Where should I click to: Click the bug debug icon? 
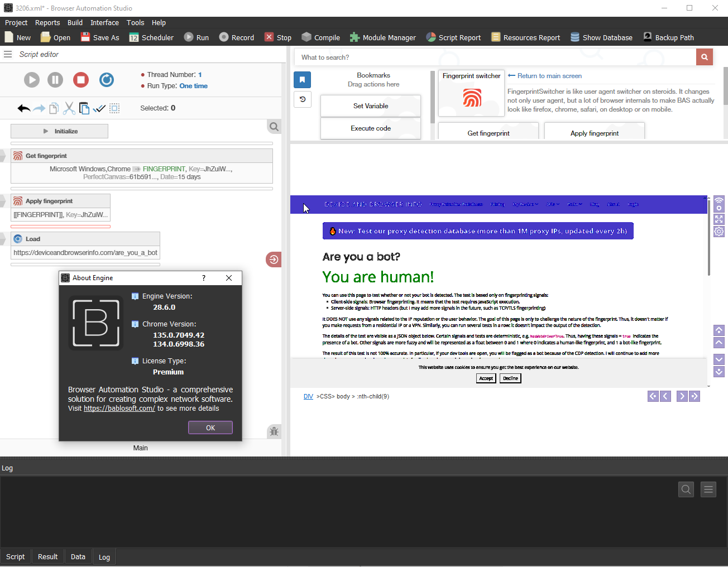274,431
